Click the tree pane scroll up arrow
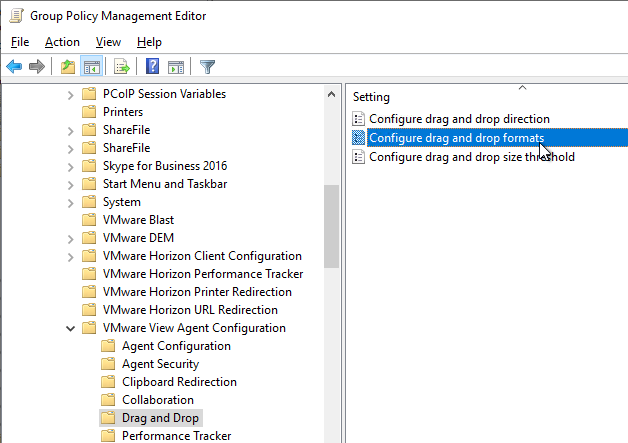 pyautogui.click(x=331, y=95)
